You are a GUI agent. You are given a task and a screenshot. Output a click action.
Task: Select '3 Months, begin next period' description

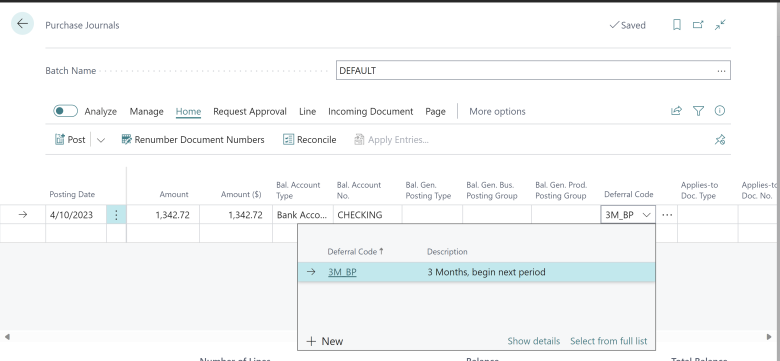tap(486, 272)
